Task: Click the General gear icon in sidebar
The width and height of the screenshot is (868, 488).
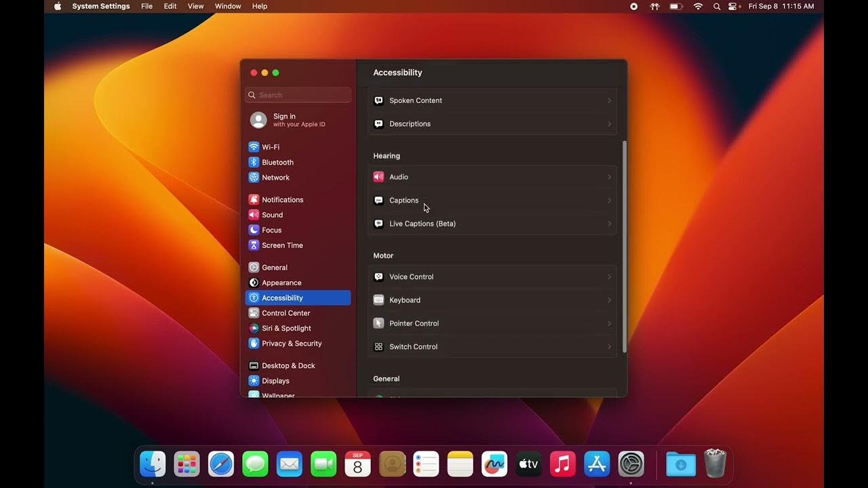Action: coord(254,267)
